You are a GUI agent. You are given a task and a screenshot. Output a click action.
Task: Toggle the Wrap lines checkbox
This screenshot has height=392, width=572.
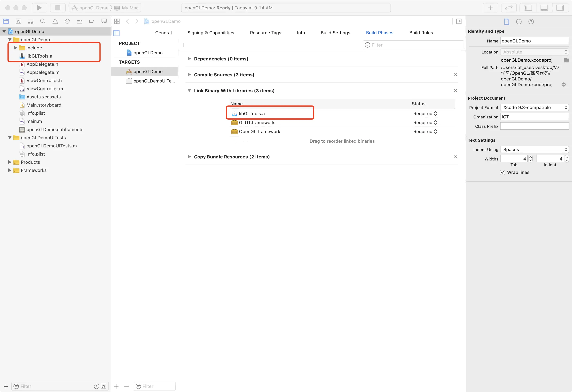pos(502,172)
